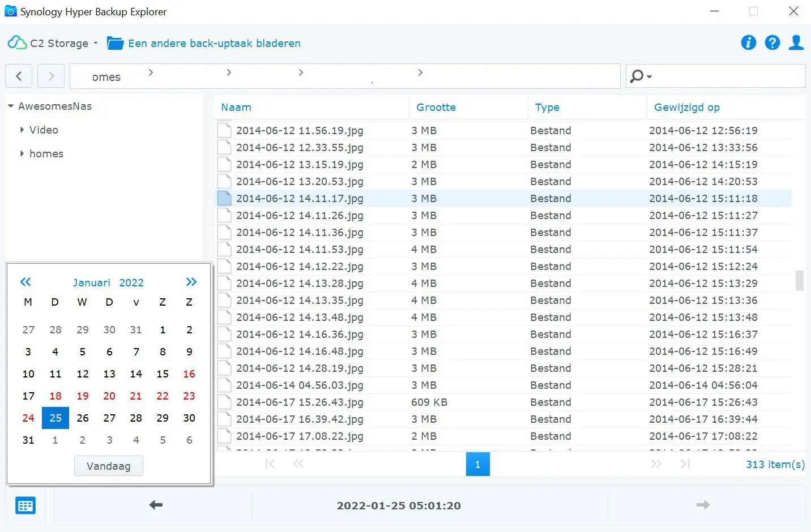Viewport: 811px width, 532px height.
Task: Click Een andere back-uptaak bladeren
Action: coord(214,44)
